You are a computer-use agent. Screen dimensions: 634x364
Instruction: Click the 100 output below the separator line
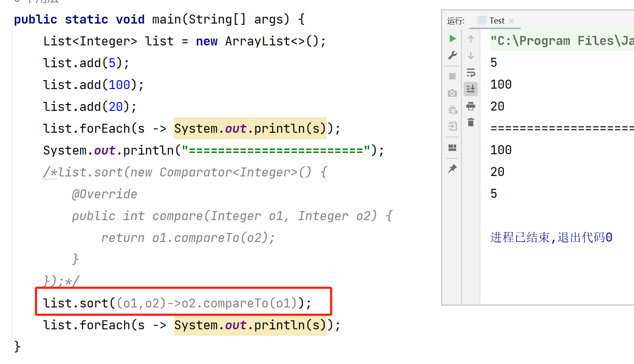pos(501,150)
